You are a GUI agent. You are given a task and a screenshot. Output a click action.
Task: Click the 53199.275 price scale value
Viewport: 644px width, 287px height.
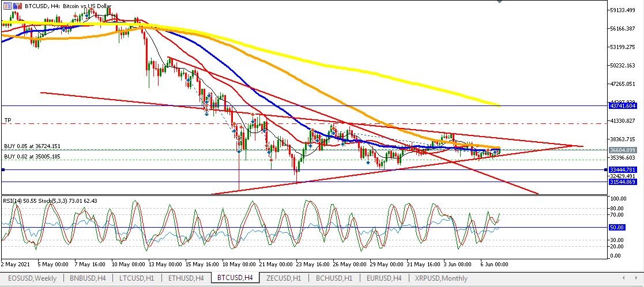[623, 47]
